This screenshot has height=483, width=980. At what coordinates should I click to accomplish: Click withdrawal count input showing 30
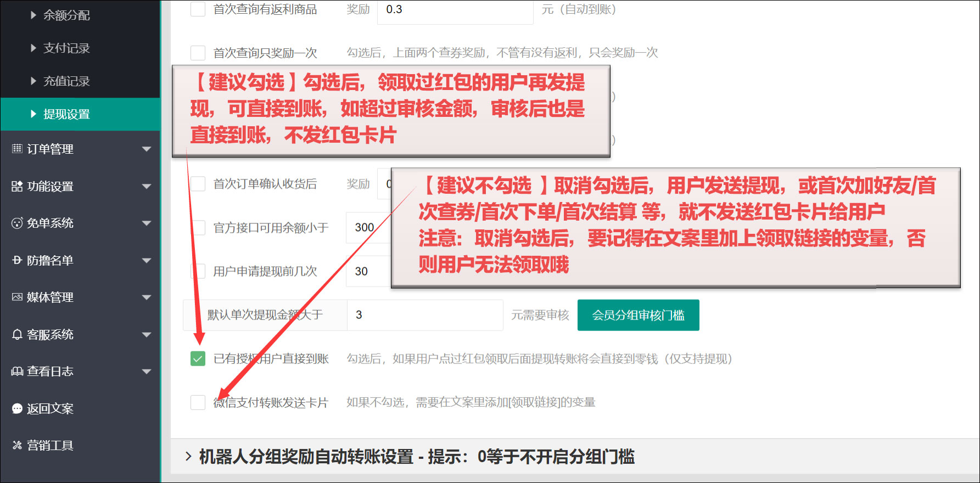pyautogui.click(x=368, y=271)
